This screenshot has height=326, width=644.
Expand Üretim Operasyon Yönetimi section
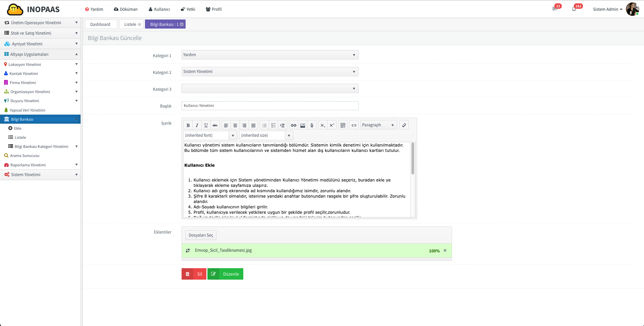[x=40, y=23]
